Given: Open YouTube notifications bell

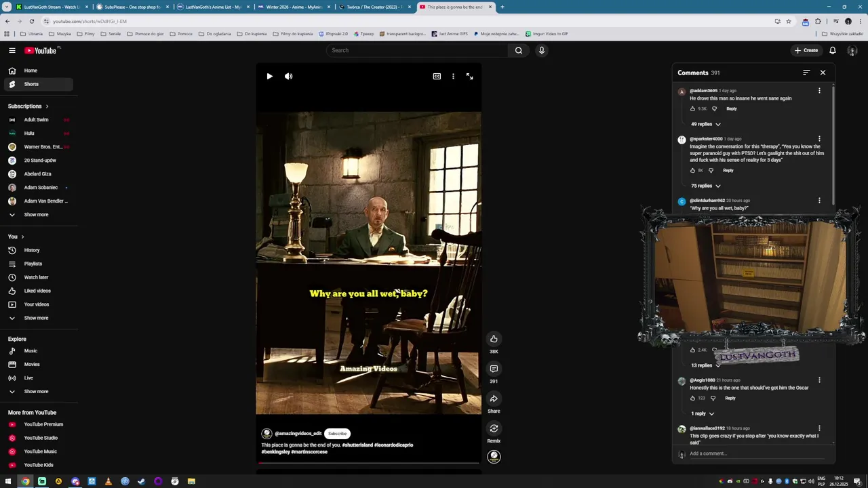Looking at the screenshot, I should click(x=833, y=50).
